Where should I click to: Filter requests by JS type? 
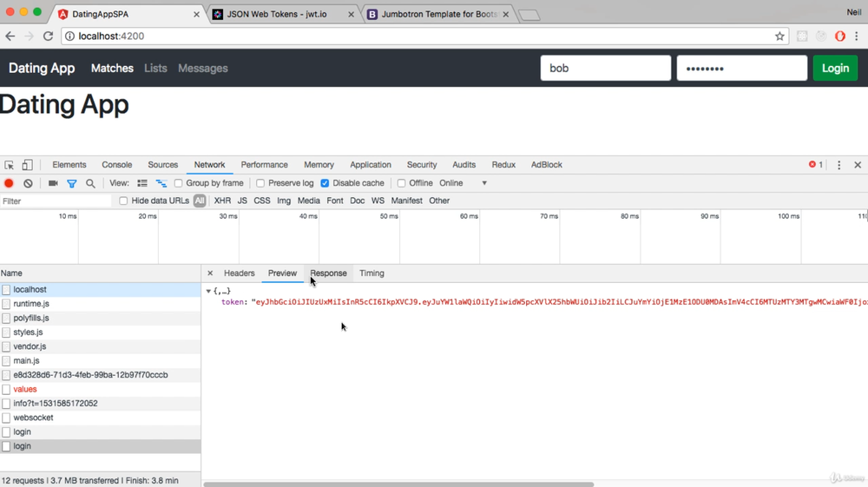pos(242,201)
